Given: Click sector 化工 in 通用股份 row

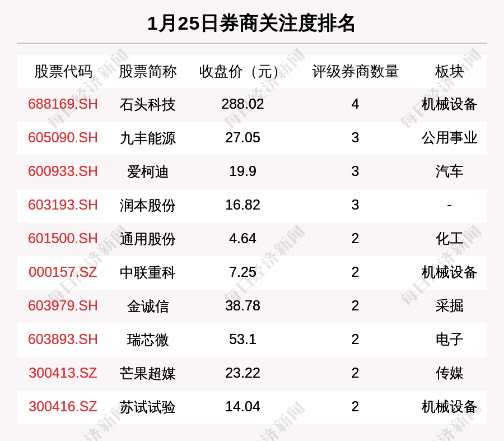Looking at the screenshot, I should (x=449, y=239).
